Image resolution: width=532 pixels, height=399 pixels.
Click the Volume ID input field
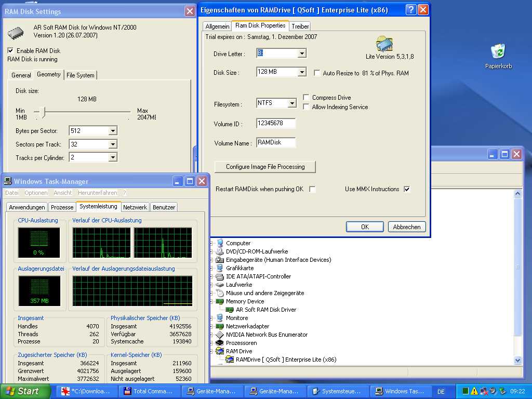(276, 123)
